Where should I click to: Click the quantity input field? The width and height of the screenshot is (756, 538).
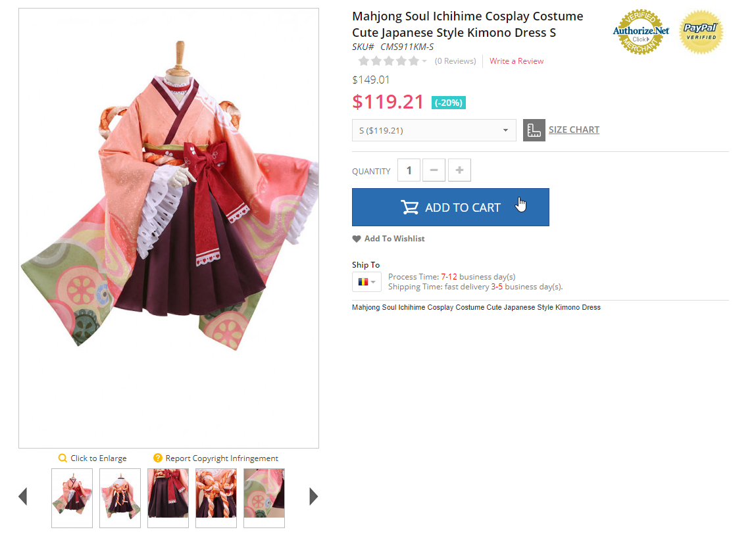(409, 170)
